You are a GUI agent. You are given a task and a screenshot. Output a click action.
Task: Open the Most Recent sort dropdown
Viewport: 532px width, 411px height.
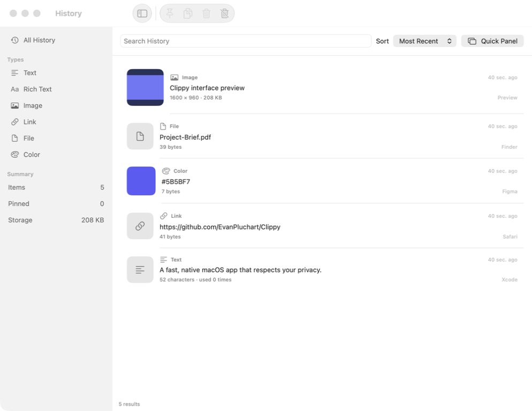pyautogui.click(x=425, y=41)
